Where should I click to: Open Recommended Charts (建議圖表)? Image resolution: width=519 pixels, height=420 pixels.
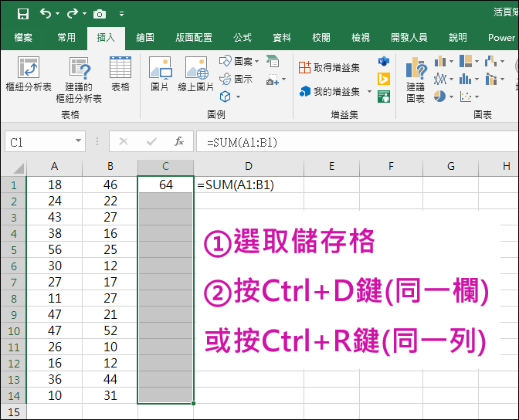(x=416, y=80)
